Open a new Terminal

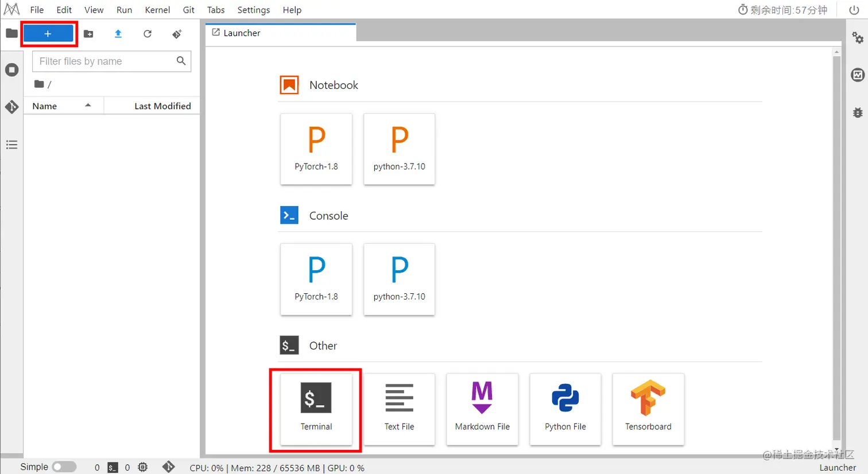316,409
